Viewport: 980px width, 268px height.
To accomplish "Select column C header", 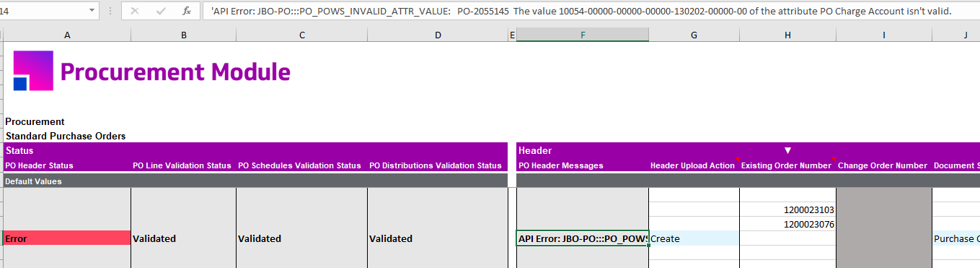I will point(302,35).
